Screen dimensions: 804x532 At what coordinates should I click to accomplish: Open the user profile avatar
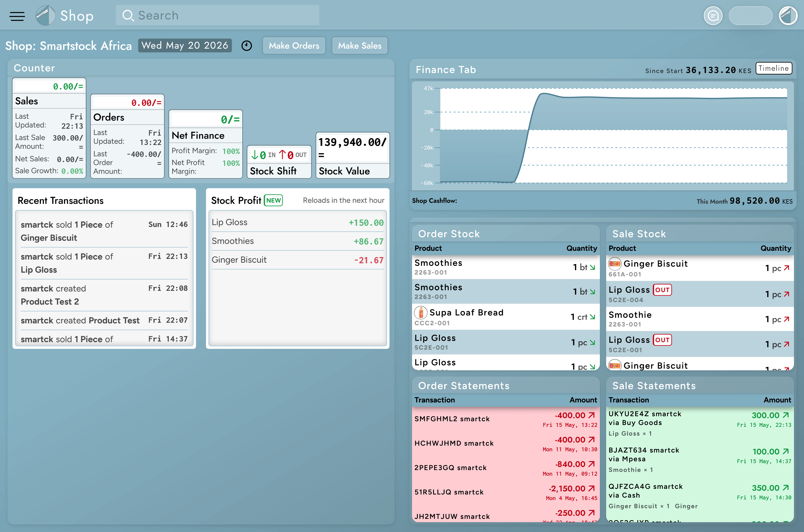point(788,16)
